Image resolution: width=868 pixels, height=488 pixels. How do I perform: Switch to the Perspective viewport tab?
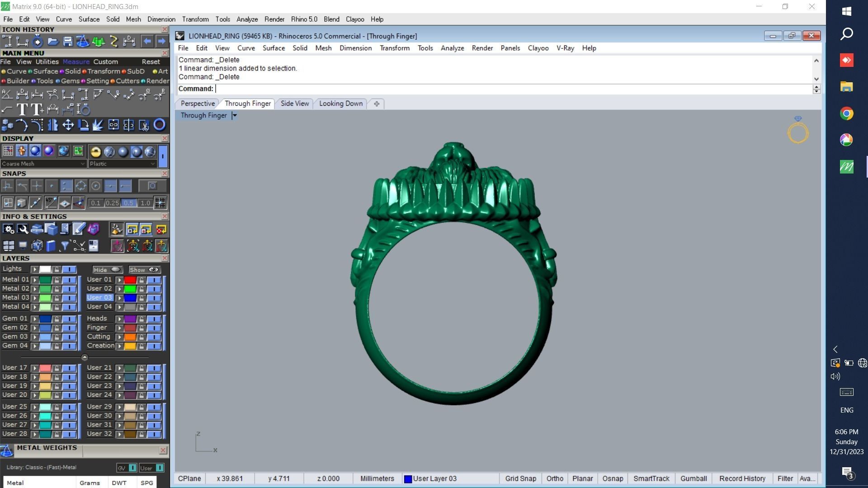pyautogui.click(x=198, y=103)
